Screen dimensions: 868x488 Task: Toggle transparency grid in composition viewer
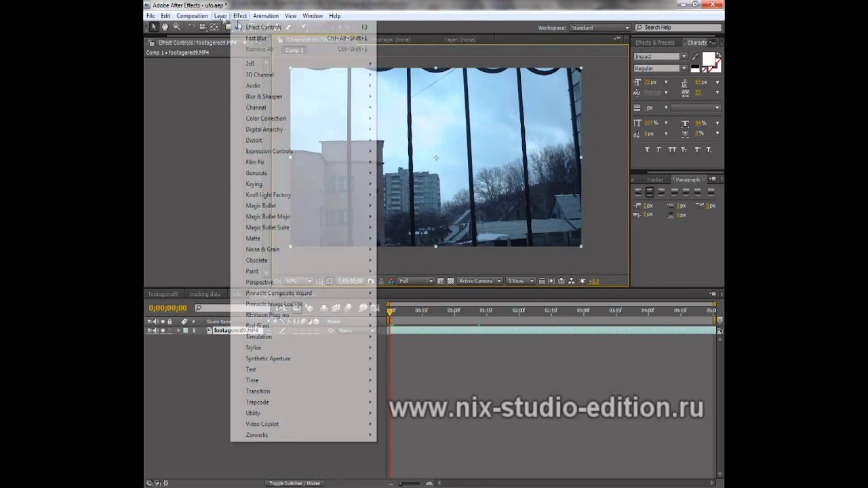pyautogui.click(x=450, y=281)
